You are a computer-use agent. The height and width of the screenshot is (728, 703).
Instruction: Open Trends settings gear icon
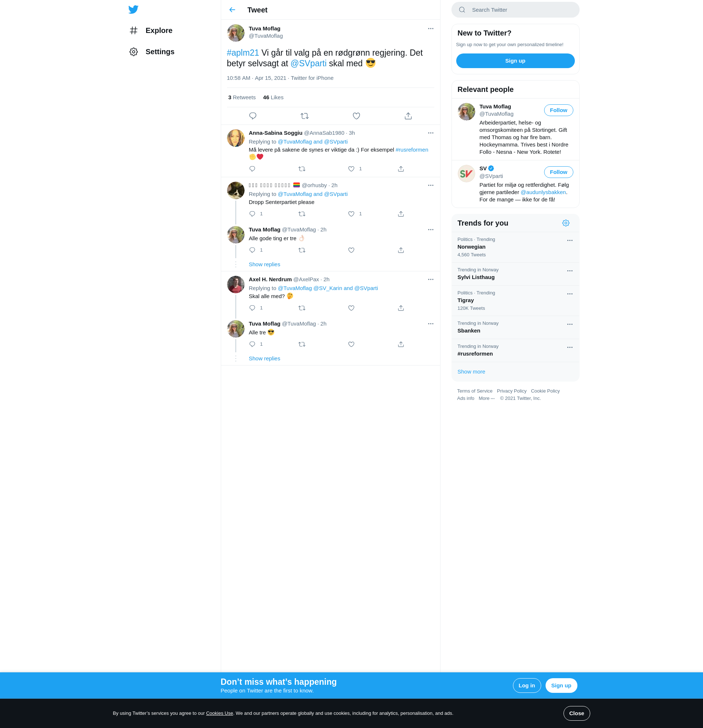(566, 223)
